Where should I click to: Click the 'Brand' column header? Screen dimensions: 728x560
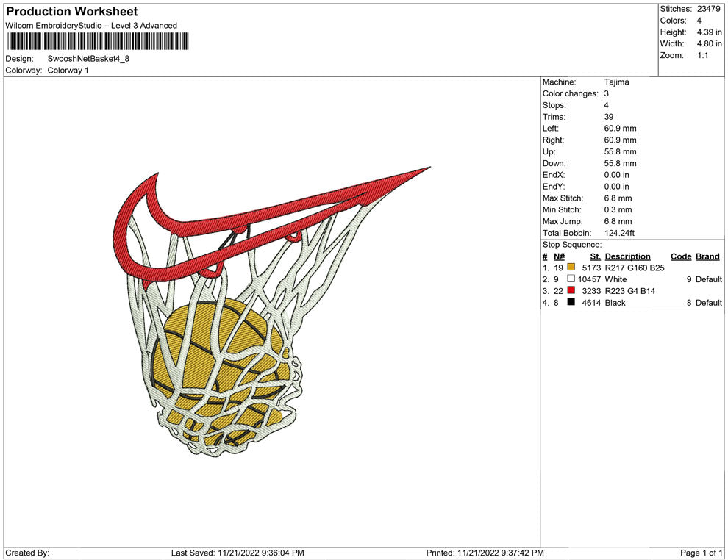(707, 256)
